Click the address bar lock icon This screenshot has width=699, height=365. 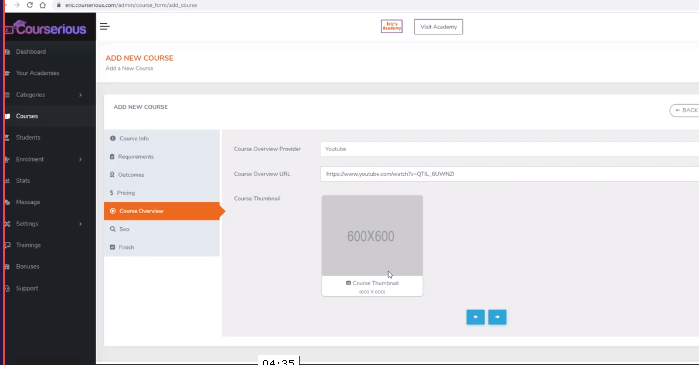click(x=58, y=5)
